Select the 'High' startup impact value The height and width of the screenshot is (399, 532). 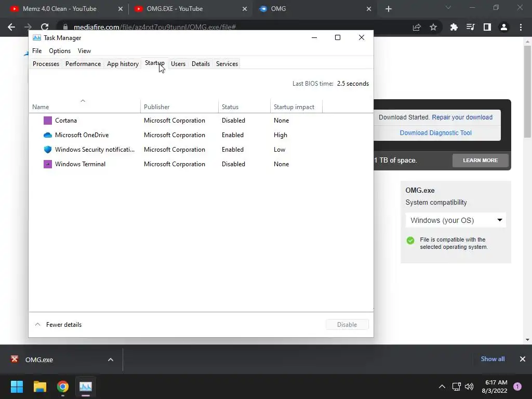pos(280,135)
